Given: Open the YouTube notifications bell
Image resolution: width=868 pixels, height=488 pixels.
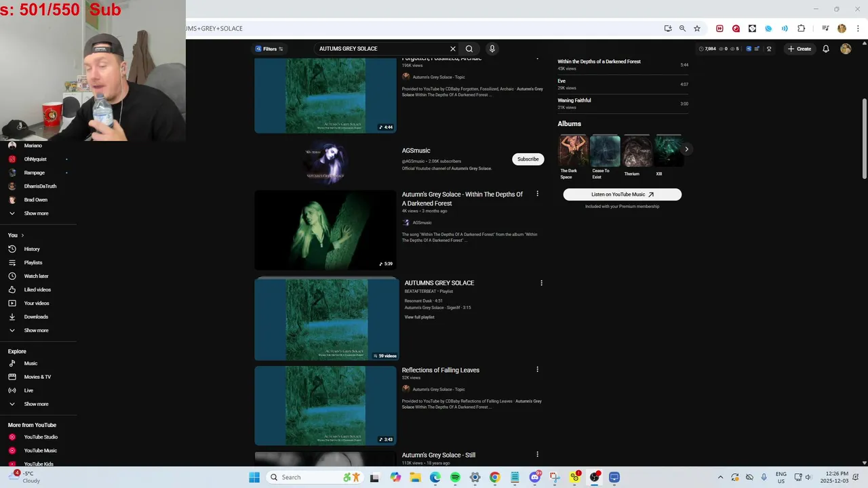Looking at the screenshot, I should (x=826, y=49).
